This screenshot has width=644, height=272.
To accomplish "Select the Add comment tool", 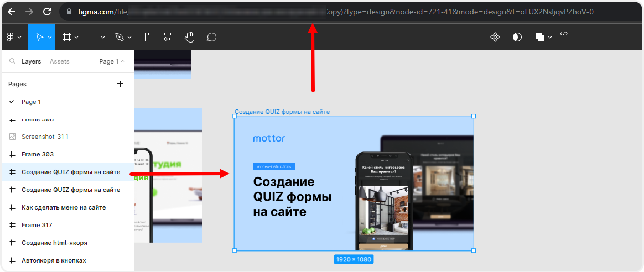I will [211, 37].
